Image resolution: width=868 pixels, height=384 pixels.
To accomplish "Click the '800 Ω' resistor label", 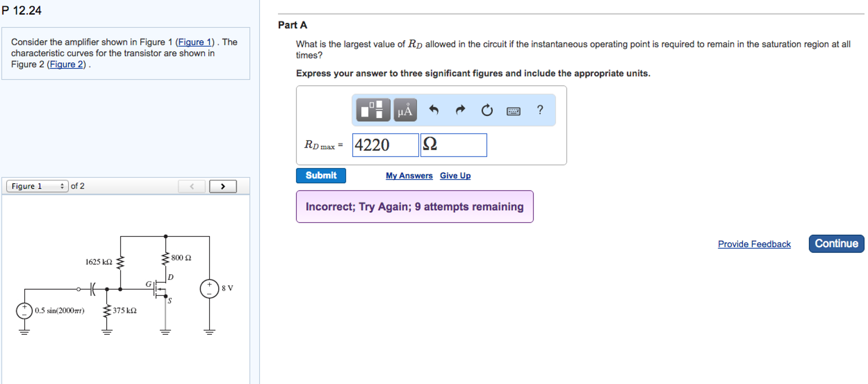I will click(181, 258).
